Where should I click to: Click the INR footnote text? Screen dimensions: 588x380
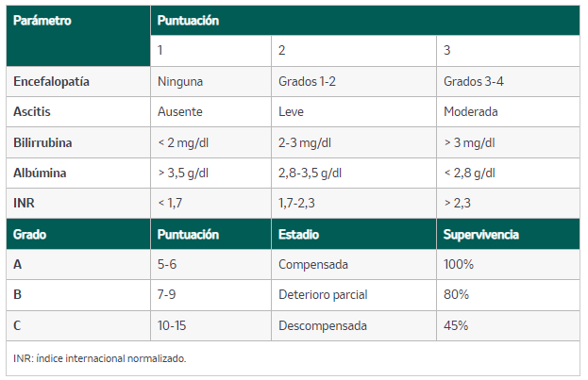pyautogui.click(x=100, y=358)
